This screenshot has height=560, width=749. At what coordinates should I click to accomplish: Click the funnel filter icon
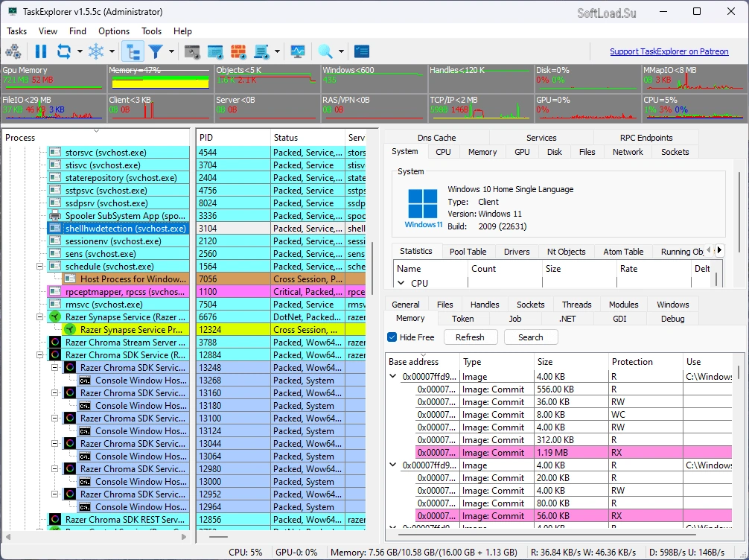click(156, 51)
